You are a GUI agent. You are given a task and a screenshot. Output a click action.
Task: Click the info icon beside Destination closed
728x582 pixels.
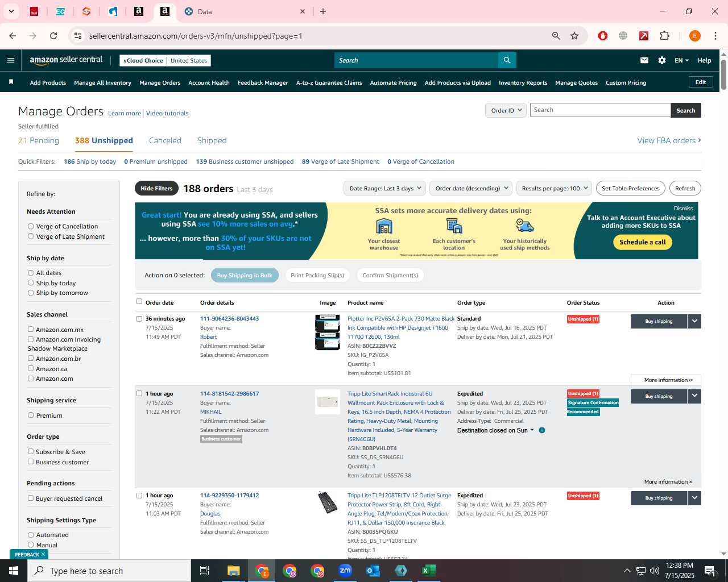[542, 430]
